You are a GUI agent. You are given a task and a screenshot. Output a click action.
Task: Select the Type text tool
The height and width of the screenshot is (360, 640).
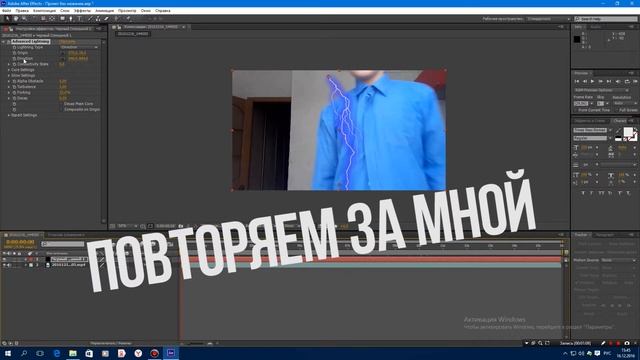tap(80, 18)
